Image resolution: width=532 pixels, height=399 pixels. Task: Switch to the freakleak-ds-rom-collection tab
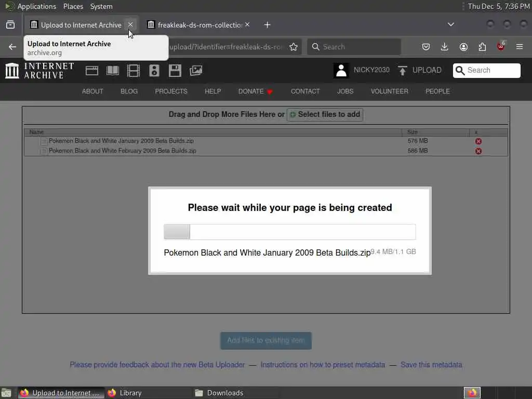tap(199, 25)
